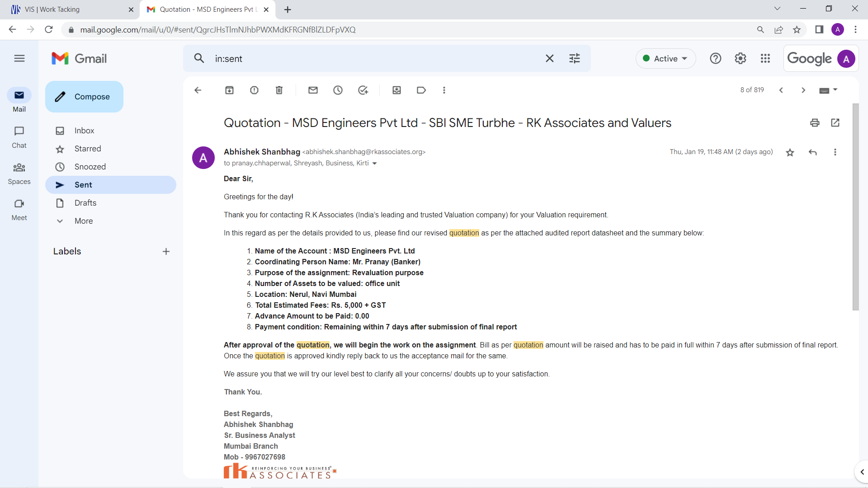Open Chrome menu three dots
The height and width of the screenshot is (488, 868).
click(x=855, y=29)
